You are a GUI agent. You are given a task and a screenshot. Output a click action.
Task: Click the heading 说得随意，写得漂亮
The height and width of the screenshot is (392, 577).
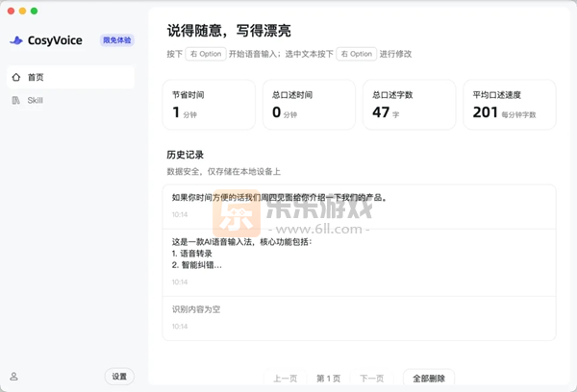tap(229, 31)
